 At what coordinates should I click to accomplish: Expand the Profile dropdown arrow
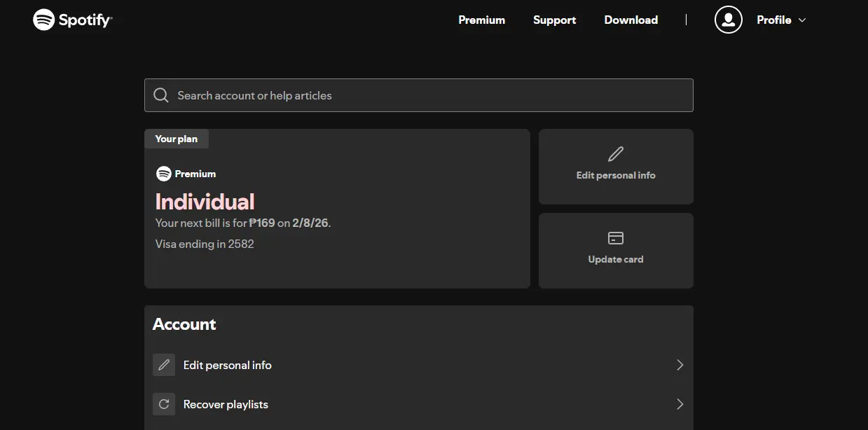[x=802, y=20]
